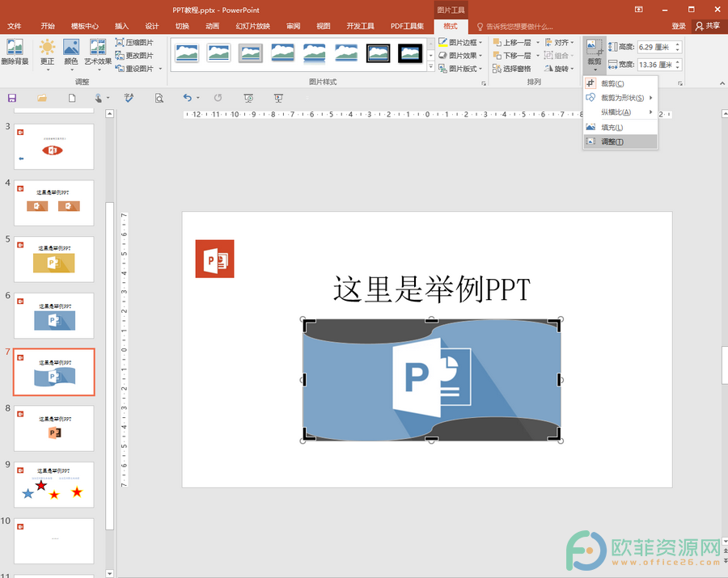Select slide 9 thumbnail with stars

(54, 485)
